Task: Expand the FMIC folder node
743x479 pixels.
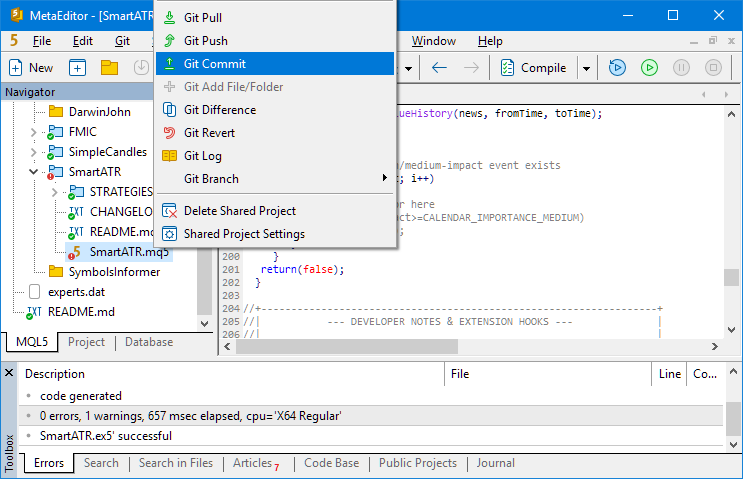Action: 33,132
